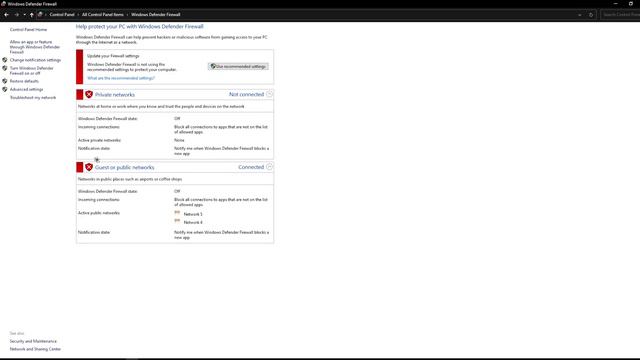Restore down the Firewall window
The height and width of the screenshot is (360, 640).
(x=631, y=4)
